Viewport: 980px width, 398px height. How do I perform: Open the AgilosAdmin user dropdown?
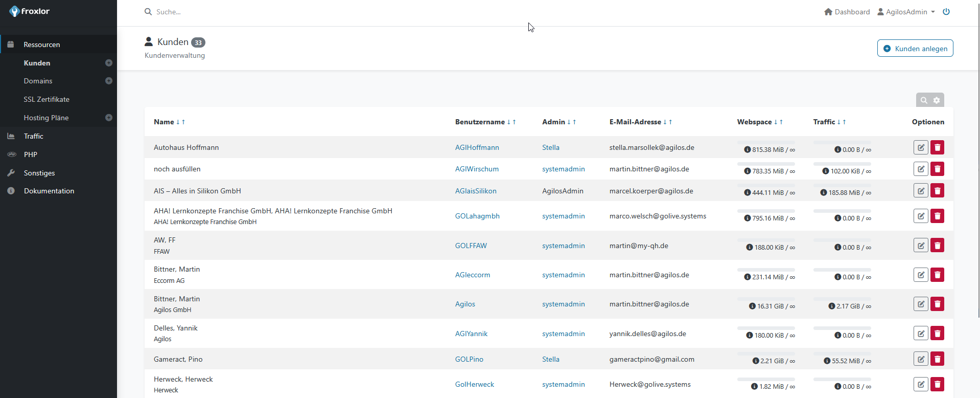[x=906, y=12]
